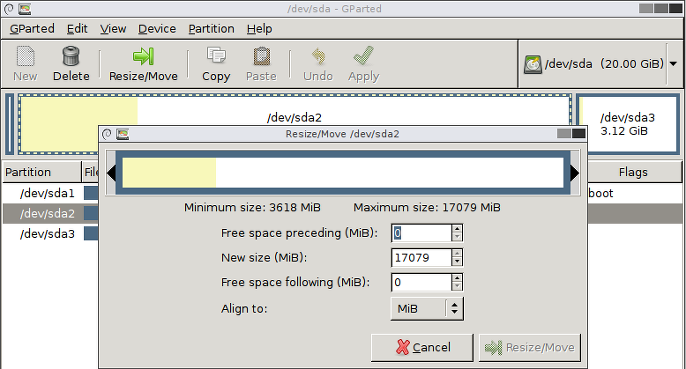
Task: Decrease New size value
Action: click(457, 262)
